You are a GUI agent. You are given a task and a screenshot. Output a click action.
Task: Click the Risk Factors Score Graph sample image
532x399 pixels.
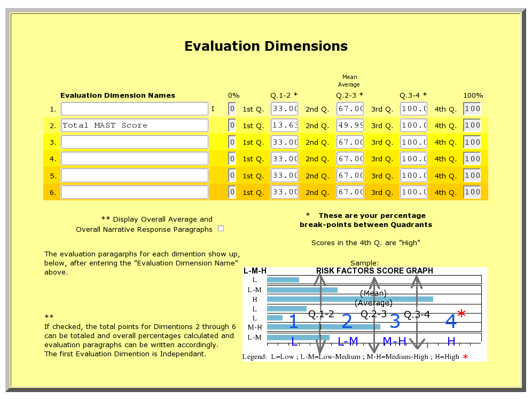[x=365, y=314]
